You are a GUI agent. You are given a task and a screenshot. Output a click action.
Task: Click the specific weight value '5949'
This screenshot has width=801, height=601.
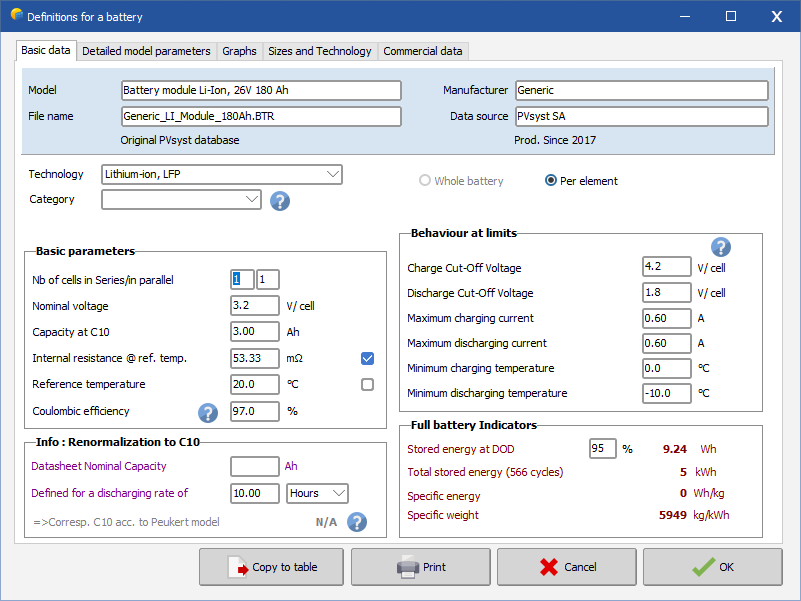point(673,515)
